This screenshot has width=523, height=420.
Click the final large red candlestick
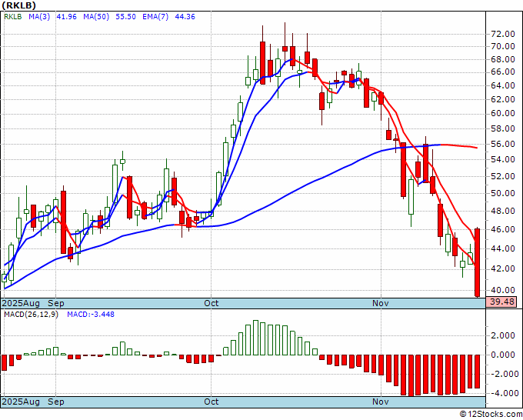(x=478, y=262)
